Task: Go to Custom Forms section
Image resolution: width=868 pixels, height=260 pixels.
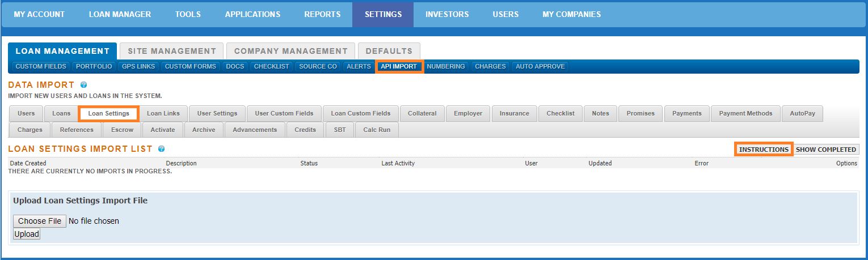Action: tap(190, 66)
